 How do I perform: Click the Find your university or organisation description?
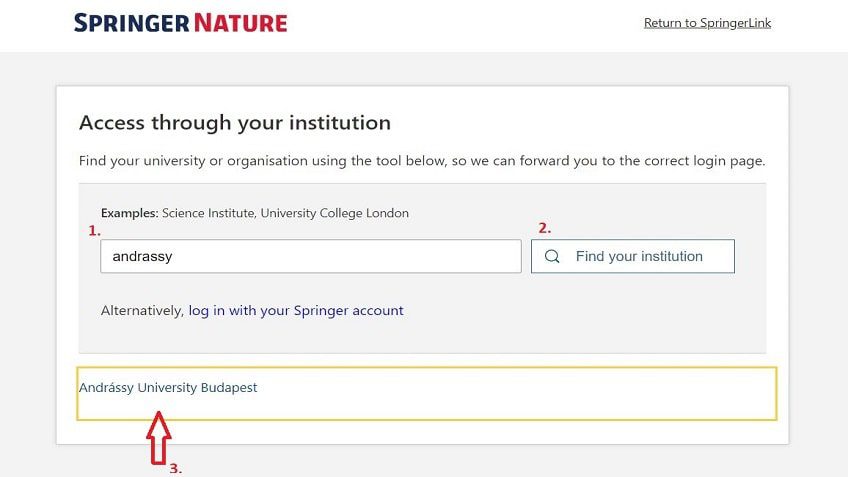click(422, 160)
